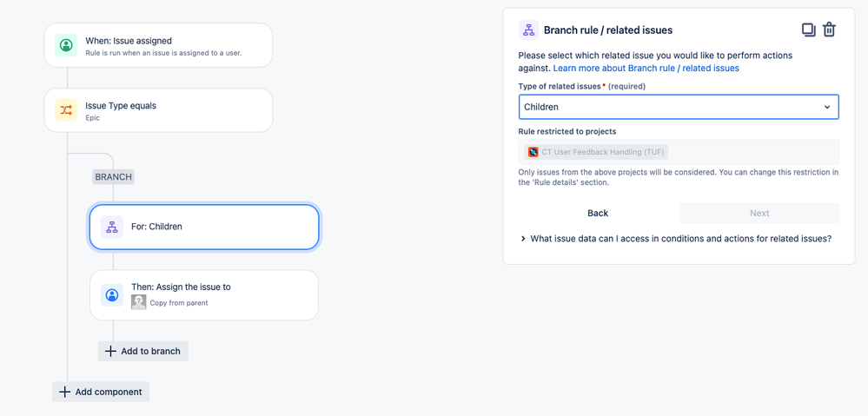Click the blue assign user icon

click(x=112, y=295)
